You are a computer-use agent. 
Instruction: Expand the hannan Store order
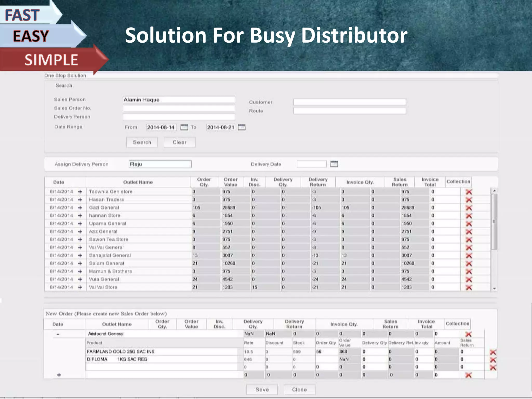[x=80, y=216]
